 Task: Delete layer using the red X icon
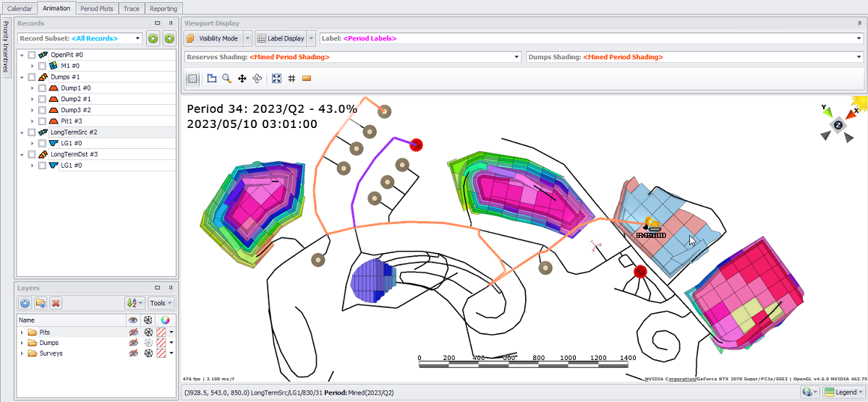coord(56,303)
